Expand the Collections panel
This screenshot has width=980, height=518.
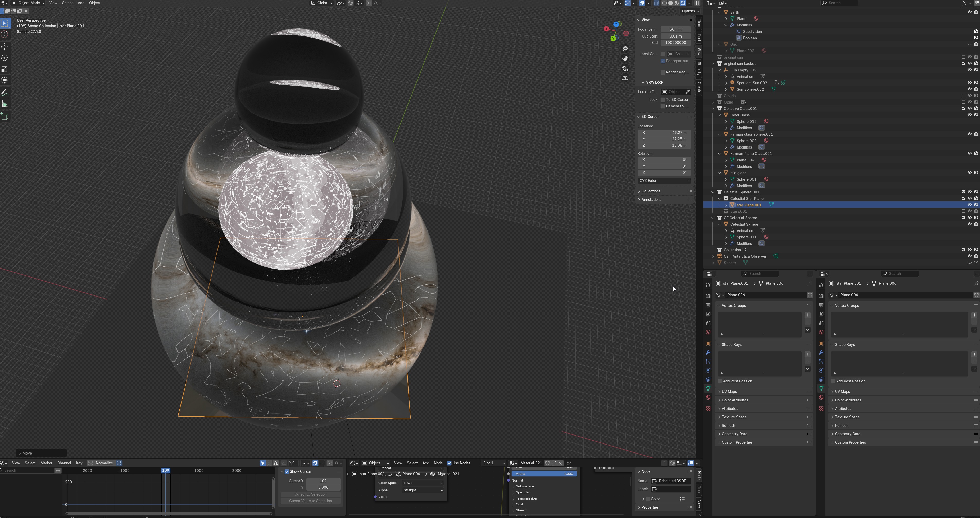coord(650,191)
